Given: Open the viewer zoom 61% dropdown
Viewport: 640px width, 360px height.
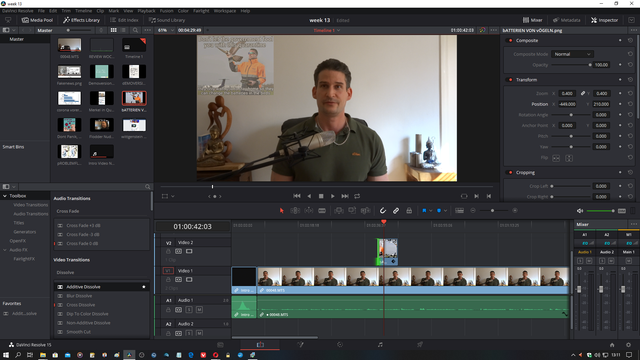Looking at the screenshot, I should (x=166, y=30).
